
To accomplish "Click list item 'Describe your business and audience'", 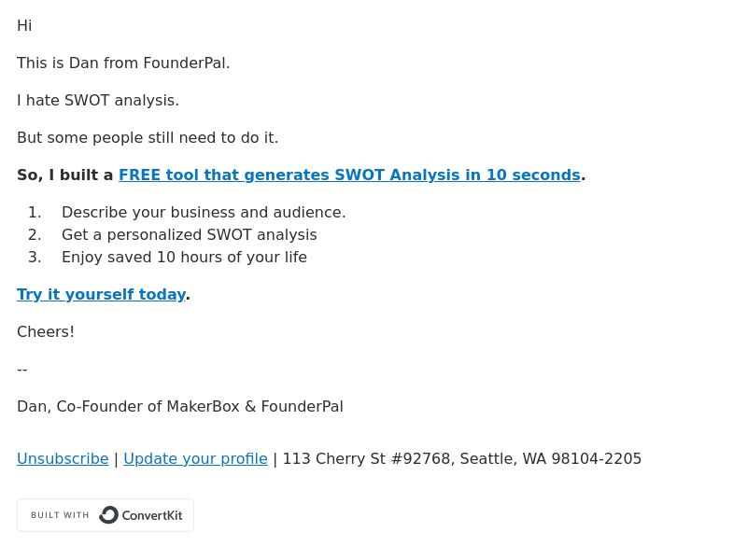I will (x=204, y=213).
